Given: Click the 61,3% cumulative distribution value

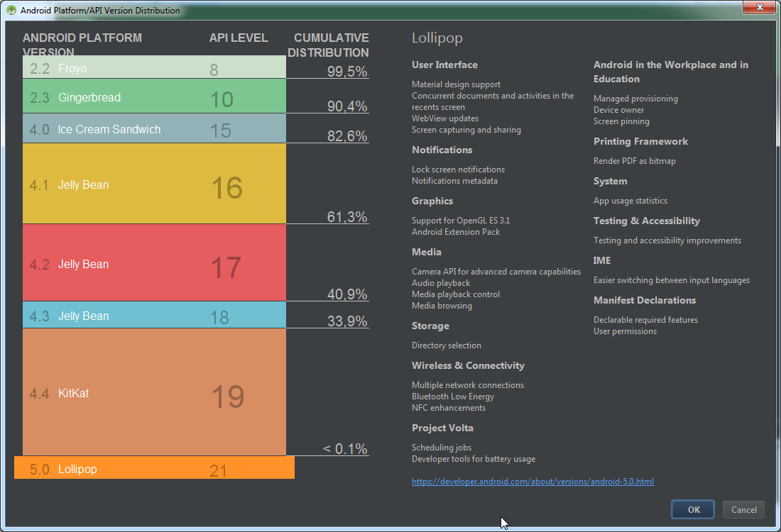Looking at the screenshot, I should coord(347,216).
